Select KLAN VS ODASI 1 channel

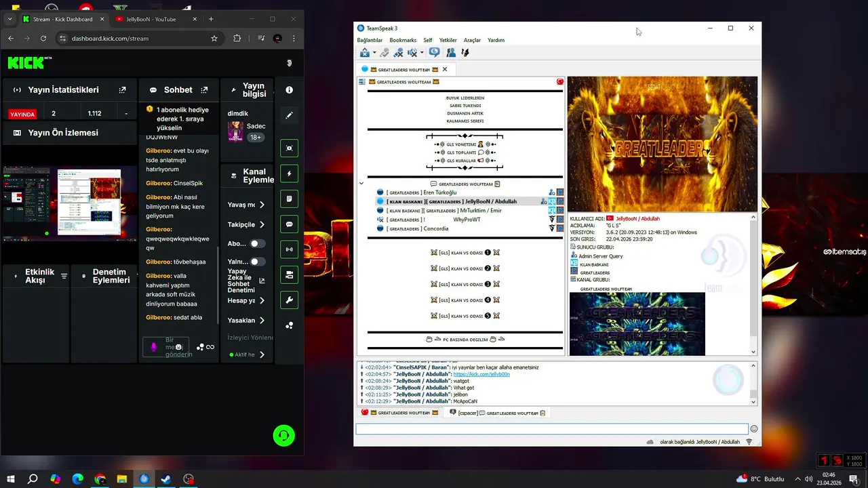pos(465,253)
